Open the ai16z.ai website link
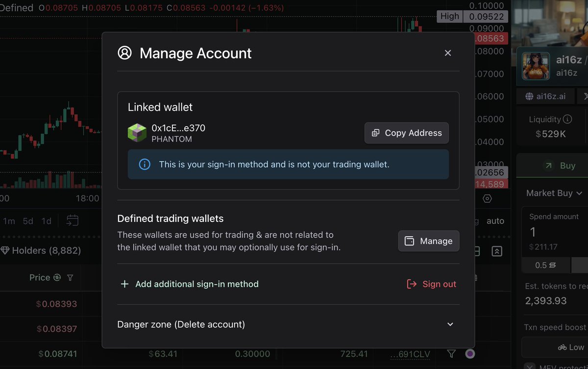Screen dimensions: 588x369 545,96
